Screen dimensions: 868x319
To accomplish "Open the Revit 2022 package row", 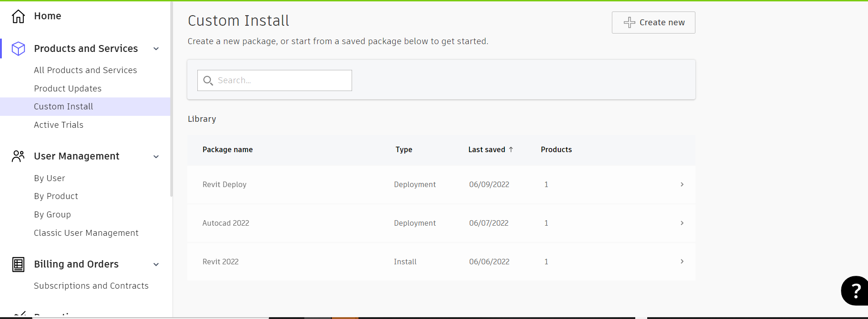I will click(x=221, y=262).
